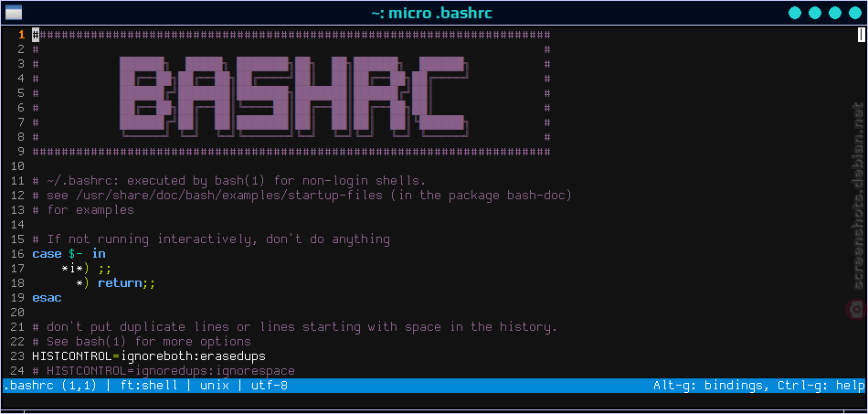
Task: Click 'utf-8' encoding in status bar
Action: click(270, 386)
